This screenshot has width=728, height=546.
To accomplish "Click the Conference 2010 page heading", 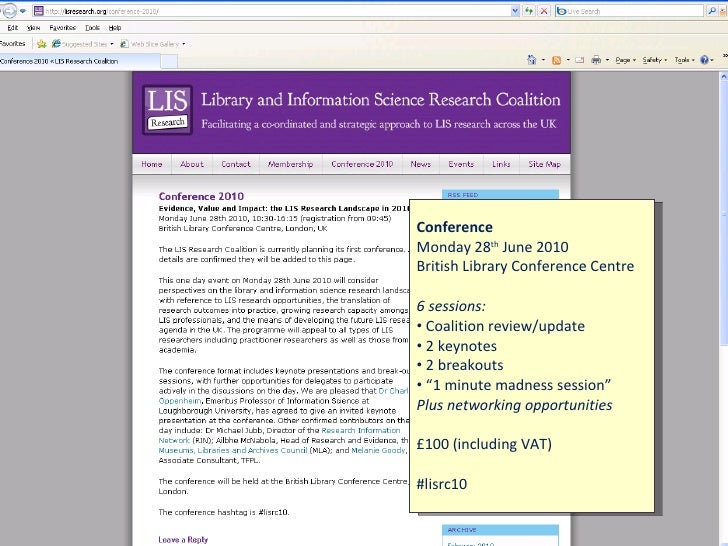I will coord(201,196).
